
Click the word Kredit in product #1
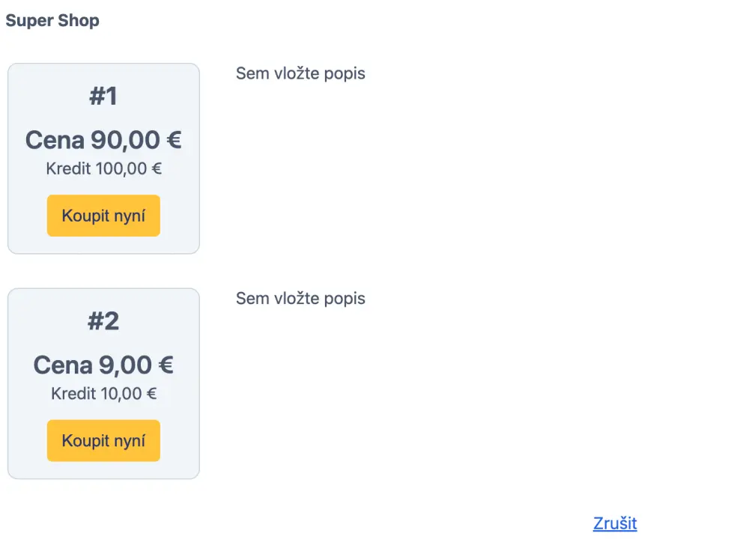[x=68, y=169]
